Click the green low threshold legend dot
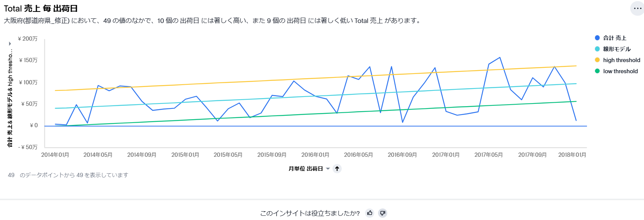The width and height of the screenshot is (644, 220). tap(597, 71)
